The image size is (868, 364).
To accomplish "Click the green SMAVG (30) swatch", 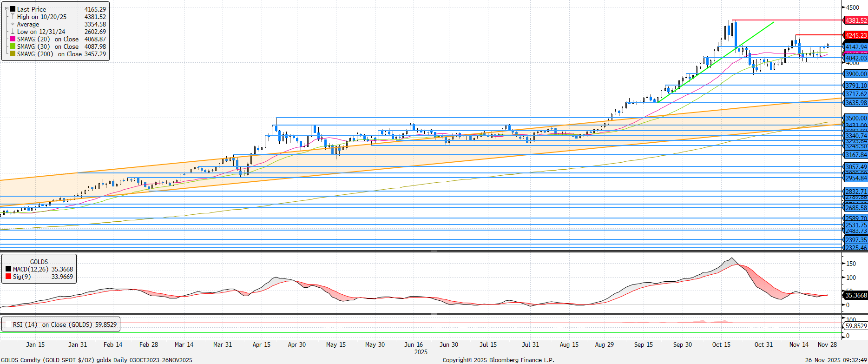I will pos(13,46).
